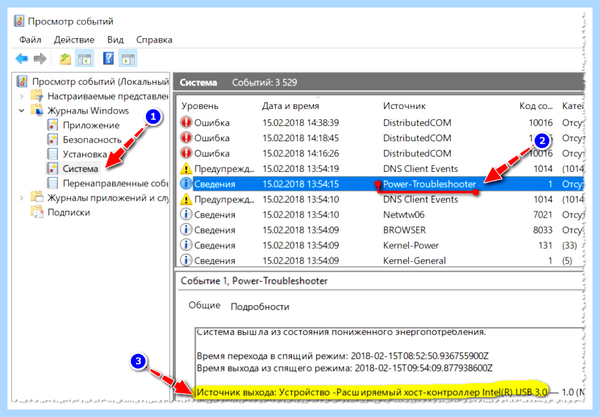Click the Установка log icon

pyautogui.click(x=52, y=154)
